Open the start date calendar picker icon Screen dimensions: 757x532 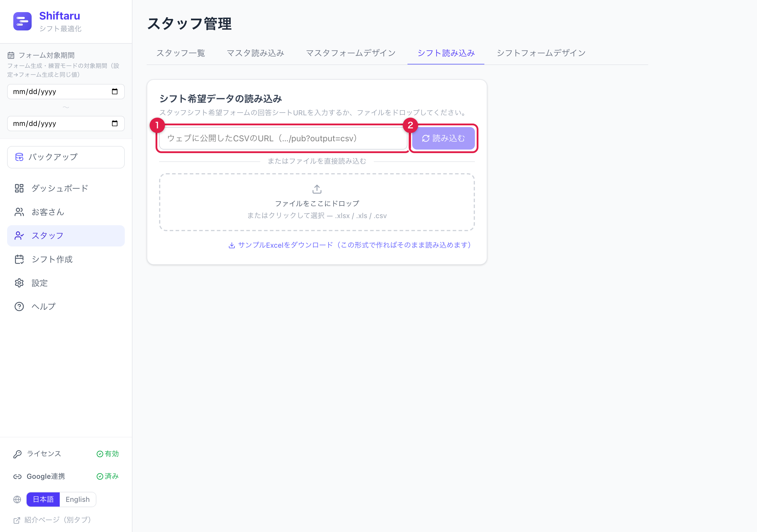[115, 92]
